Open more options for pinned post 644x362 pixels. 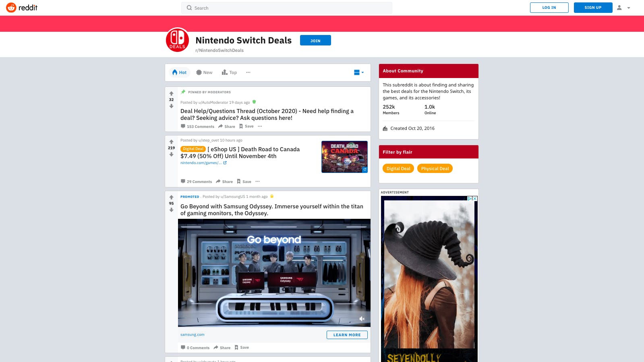click(x=260, y=126)
